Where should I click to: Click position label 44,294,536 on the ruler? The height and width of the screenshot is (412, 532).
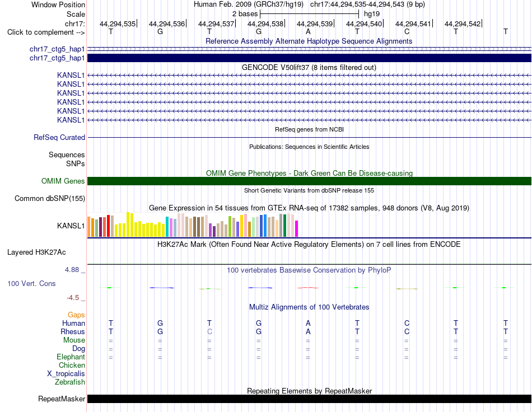tap(166, 24)
